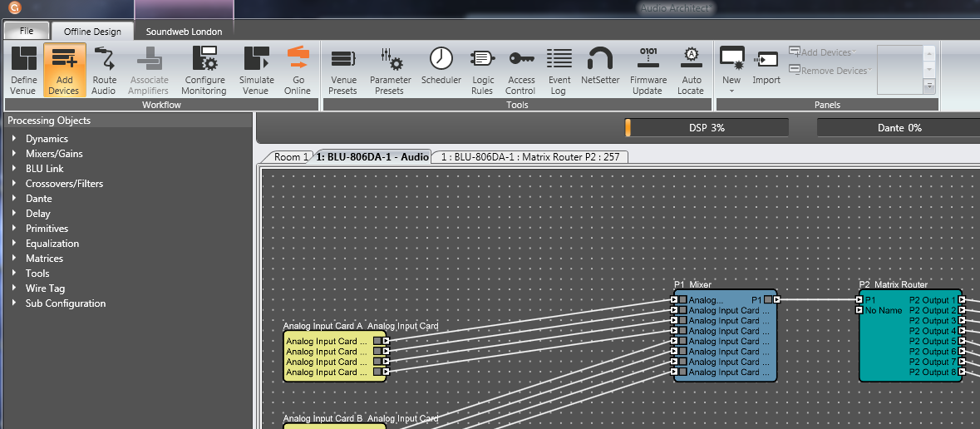
Task: Open Venue Presets
Action: pyautogui.click(x=343, y=71)
